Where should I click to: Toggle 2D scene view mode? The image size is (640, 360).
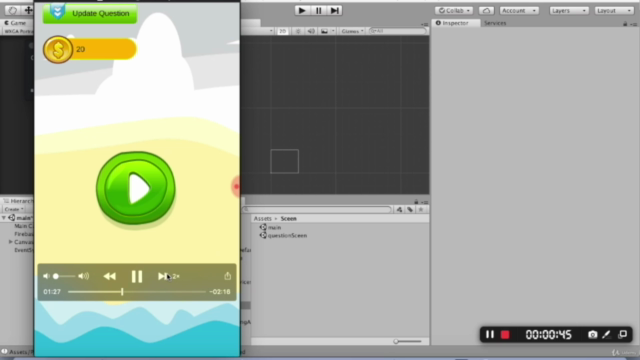click(x=282, y=31)
